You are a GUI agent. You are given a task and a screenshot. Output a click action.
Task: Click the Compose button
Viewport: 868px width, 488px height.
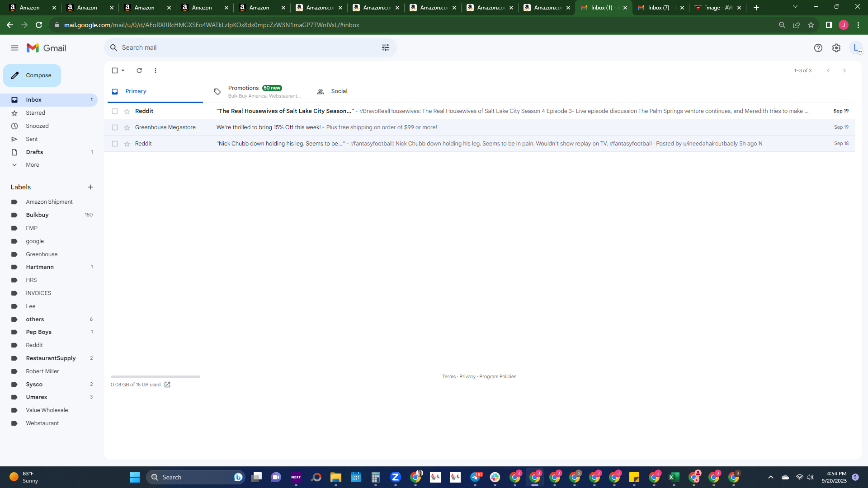32,75
